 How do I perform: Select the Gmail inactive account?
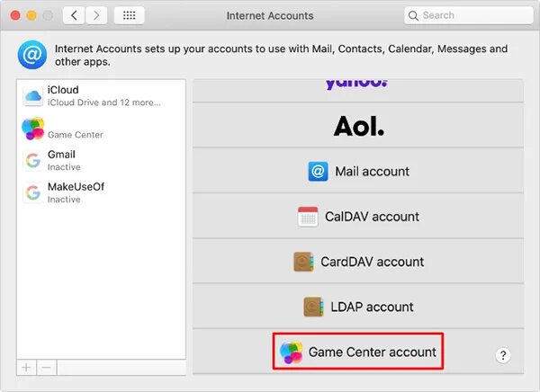pyautogui.click(x=101, y=160)
